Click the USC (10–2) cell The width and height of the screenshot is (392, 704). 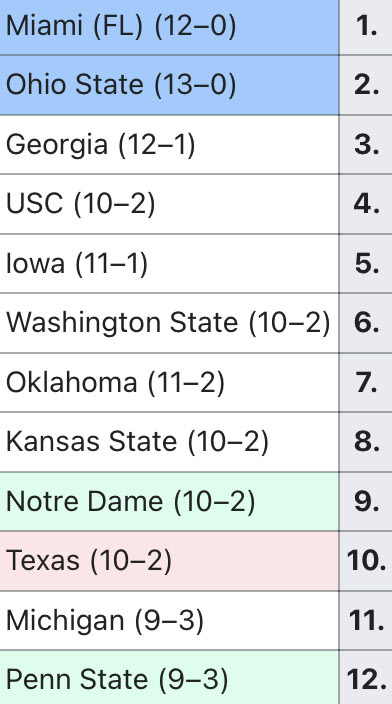[x=169, y=204]
